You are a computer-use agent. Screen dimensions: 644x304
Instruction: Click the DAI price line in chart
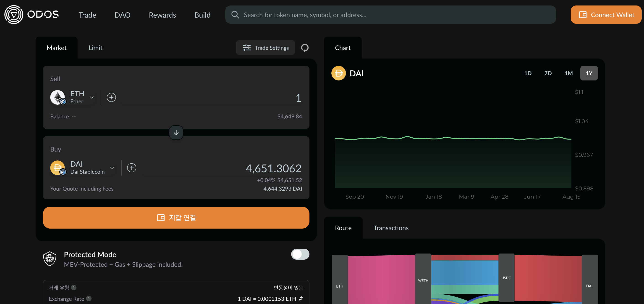453,138
